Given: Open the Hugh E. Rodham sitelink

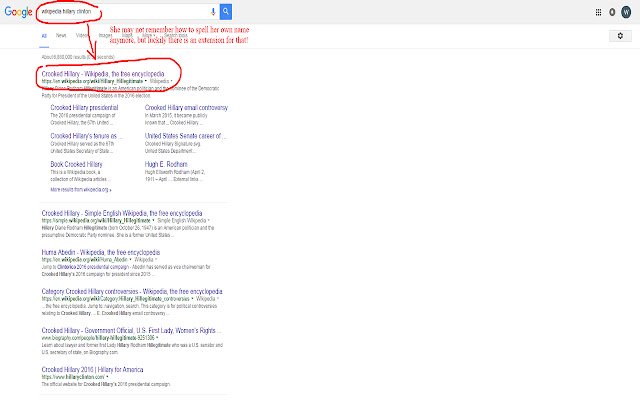Looking at the screenshot, I should pyautogui.click(x=166, y=164).
